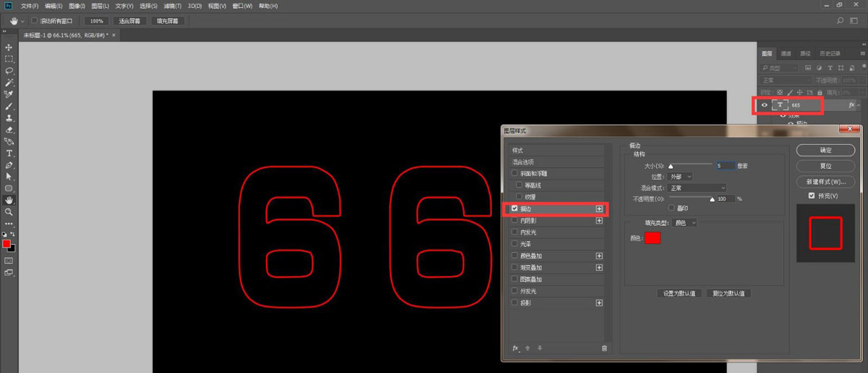
Task: Select the Zoom tool
Action: pyautogui.click(x=9, y=212)
